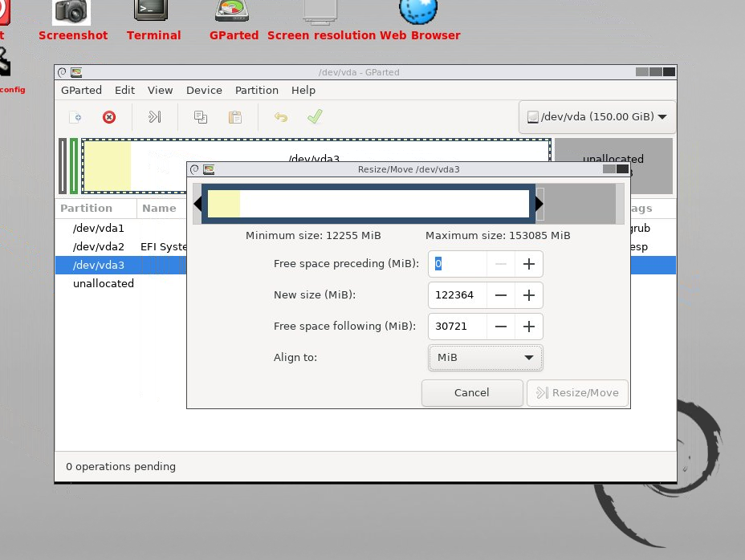The height and width of the screenshot is (560, 745).
Task: Click the right resize handle arrow of partition bar
Action: point(539,204)
